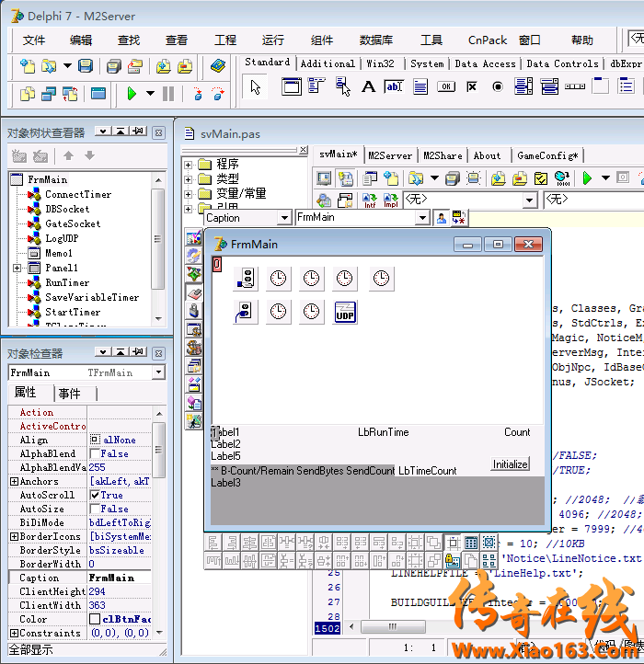This screenshot has width=644, height=664.
Task: Select the client socket plug component on form
Action: tap(246, 312)
